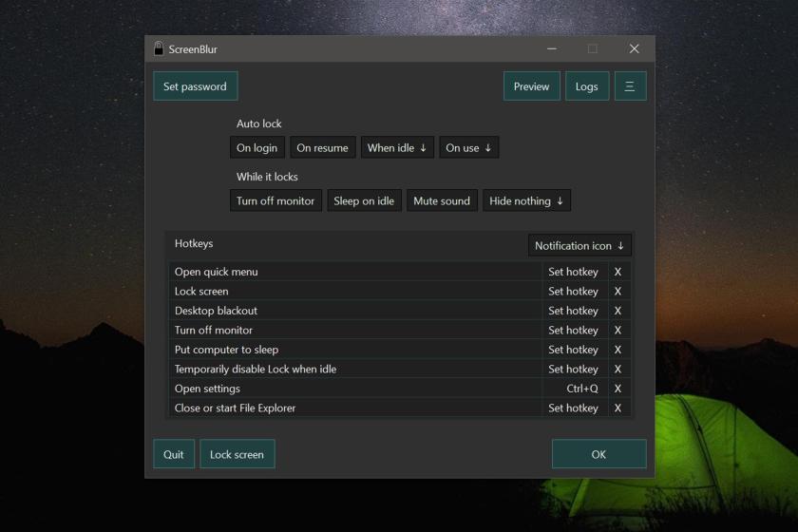798x532 pixels.
Task: Select the Open settings row text
Action: [207, 389]
